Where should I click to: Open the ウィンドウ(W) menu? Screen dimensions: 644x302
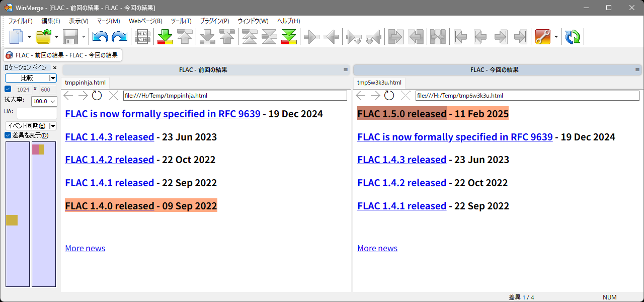(x=253, y=21)
